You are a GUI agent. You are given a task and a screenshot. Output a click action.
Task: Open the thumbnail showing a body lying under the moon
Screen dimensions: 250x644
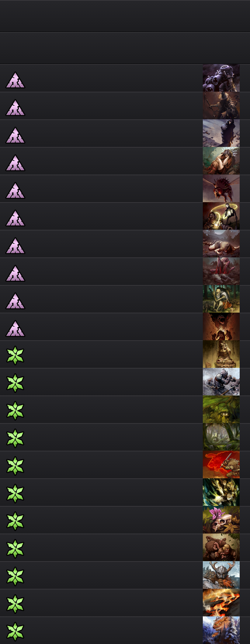tap(221, 244)
